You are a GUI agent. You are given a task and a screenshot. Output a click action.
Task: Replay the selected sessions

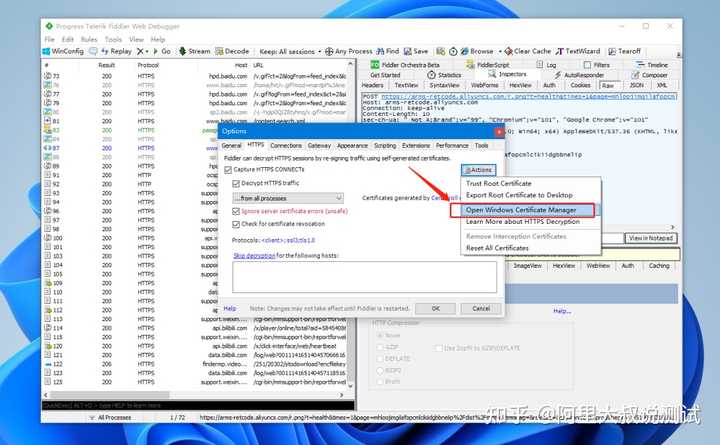coord(116,51)
